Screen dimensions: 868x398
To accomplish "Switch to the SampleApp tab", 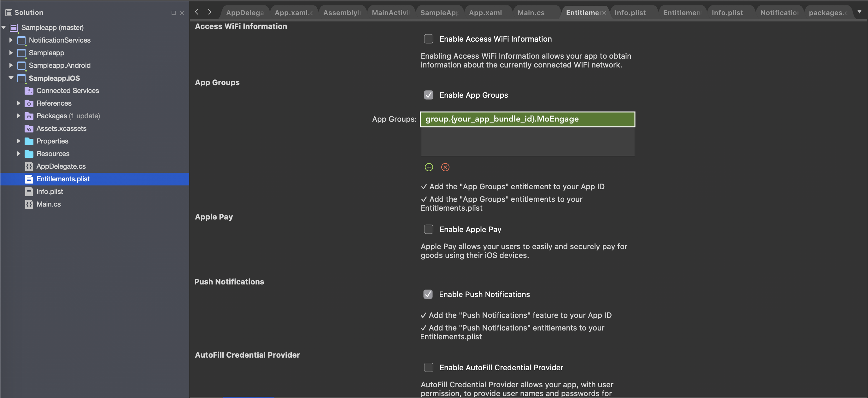I will [x=439, y=13].
